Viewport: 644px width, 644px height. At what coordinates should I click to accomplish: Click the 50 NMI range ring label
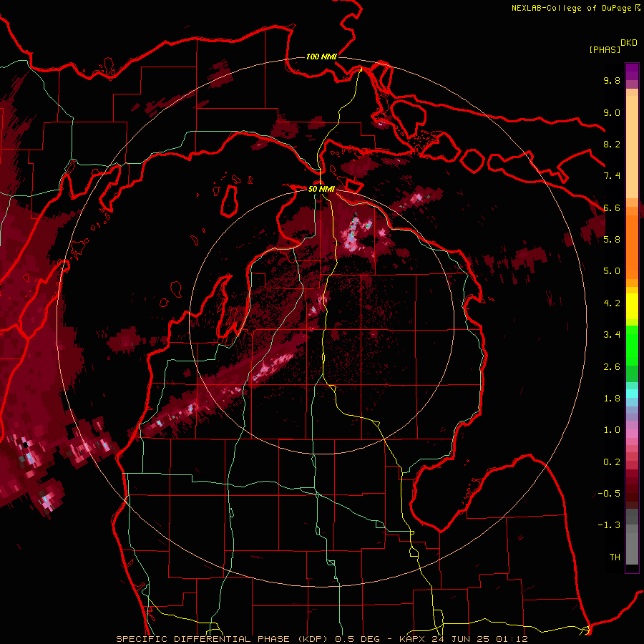pos(321,189)
